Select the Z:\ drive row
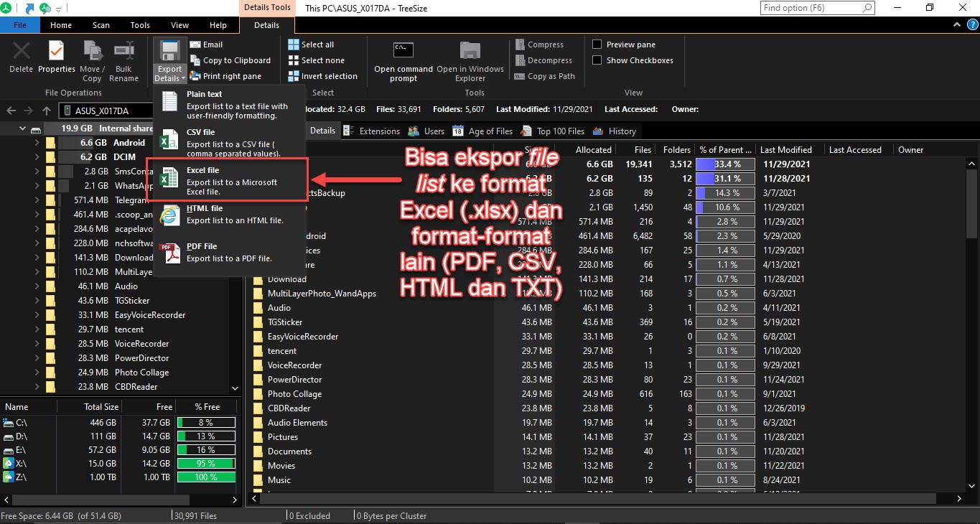 tap(120, 477)
